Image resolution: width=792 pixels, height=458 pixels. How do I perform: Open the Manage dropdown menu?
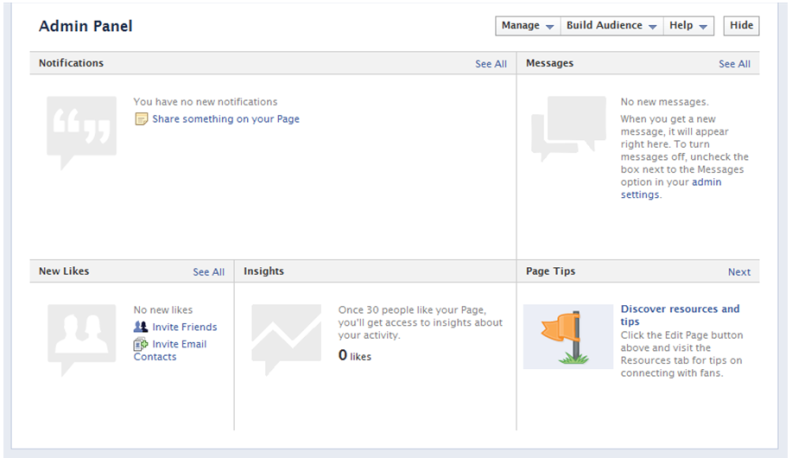click(528, 26)
